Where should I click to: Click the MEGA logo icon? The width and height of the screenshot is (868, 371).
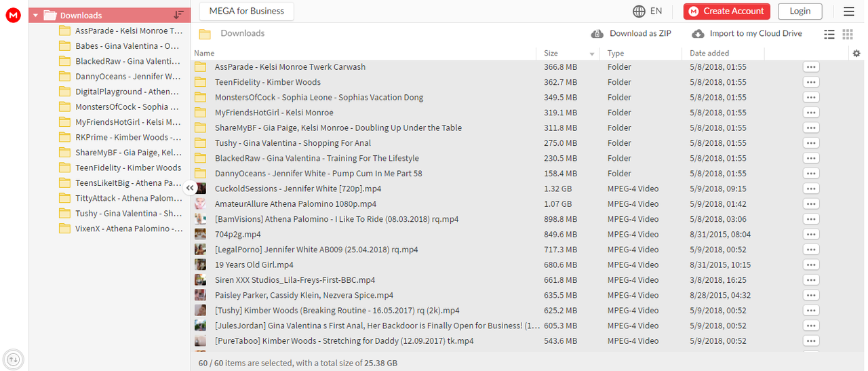click(x=14, y=15)
